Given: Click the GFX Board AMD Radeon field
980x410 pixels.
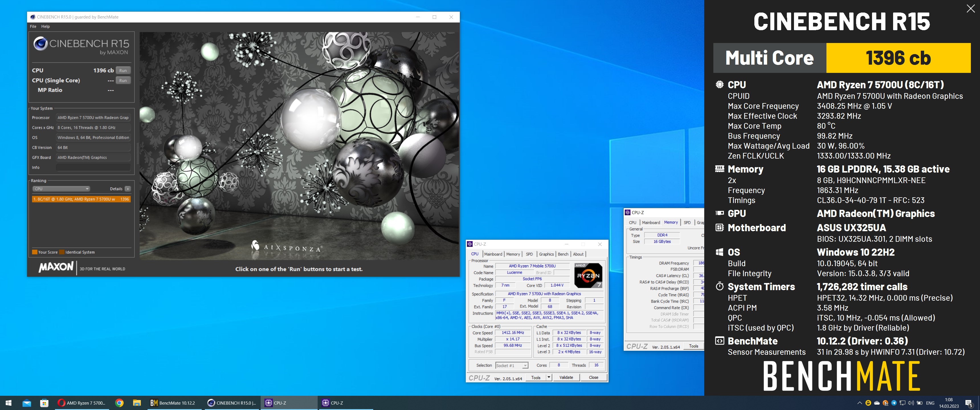Looking at the screenshot, I should (93, 157).
